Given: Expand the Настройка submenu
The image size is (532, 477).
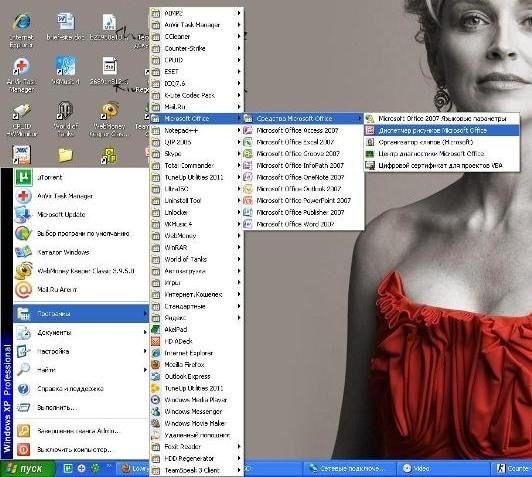Looking at the screenshot, I should click(x=81, y=351).
